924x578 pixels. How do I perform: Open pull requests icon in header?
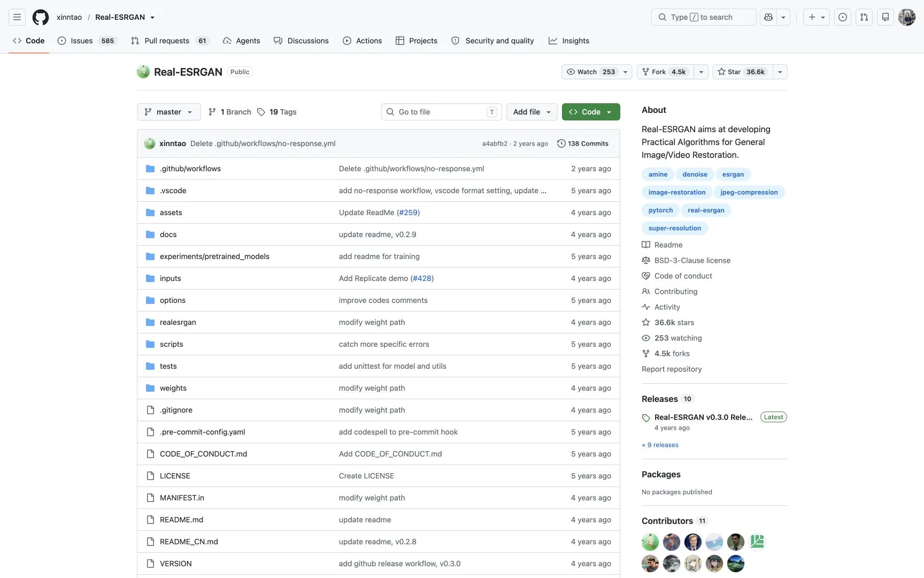pyautogui.click(x=864, y=17)
